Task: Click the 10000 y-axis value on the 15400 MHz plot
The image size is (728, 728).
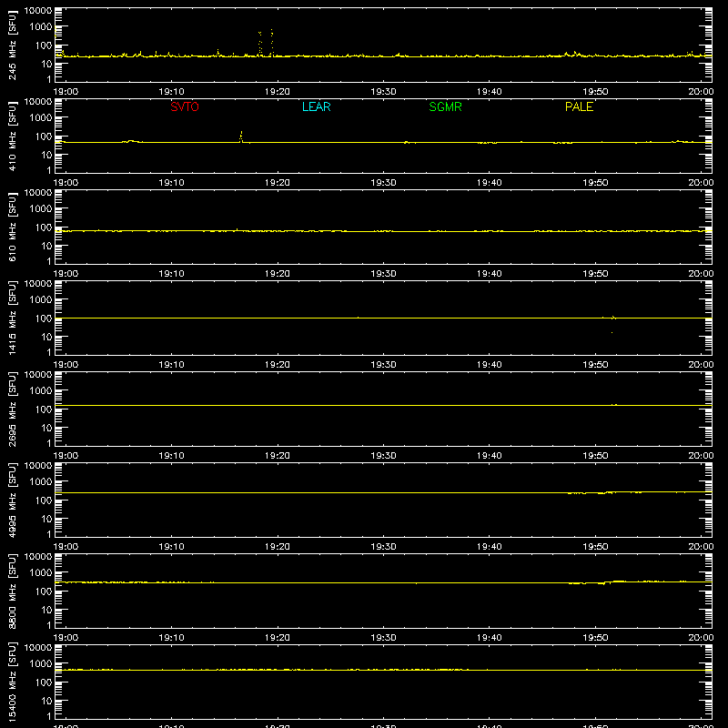Action: (x=38, y=647)
